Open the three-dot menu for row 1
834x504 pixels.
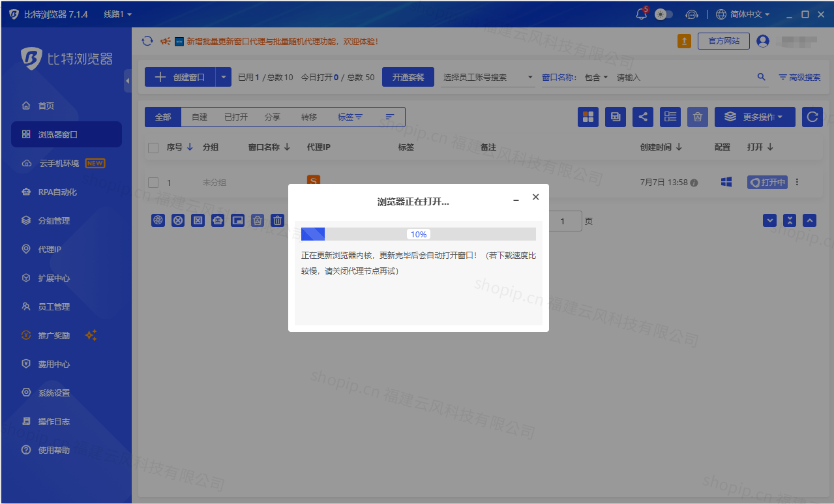[x=797, y=183]
